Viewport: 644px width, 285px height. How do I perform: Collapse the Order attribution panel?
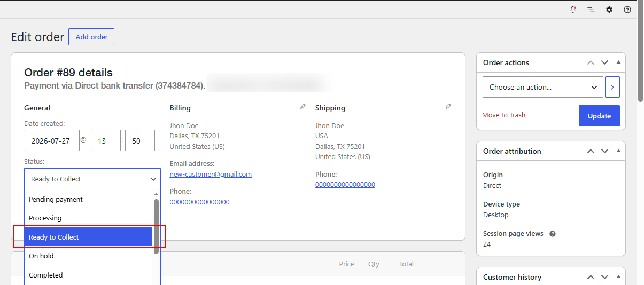(618, 151)
